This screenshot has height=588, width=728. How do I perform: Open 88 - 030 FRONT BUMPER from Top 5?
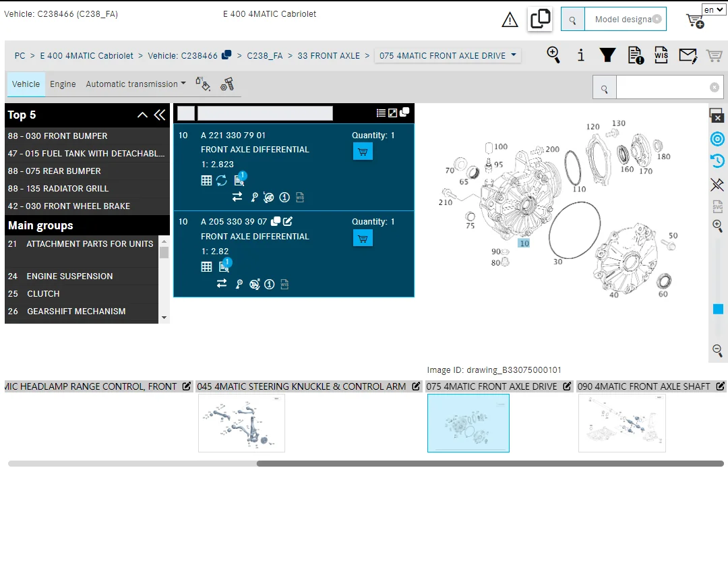(x=57, y=136)
